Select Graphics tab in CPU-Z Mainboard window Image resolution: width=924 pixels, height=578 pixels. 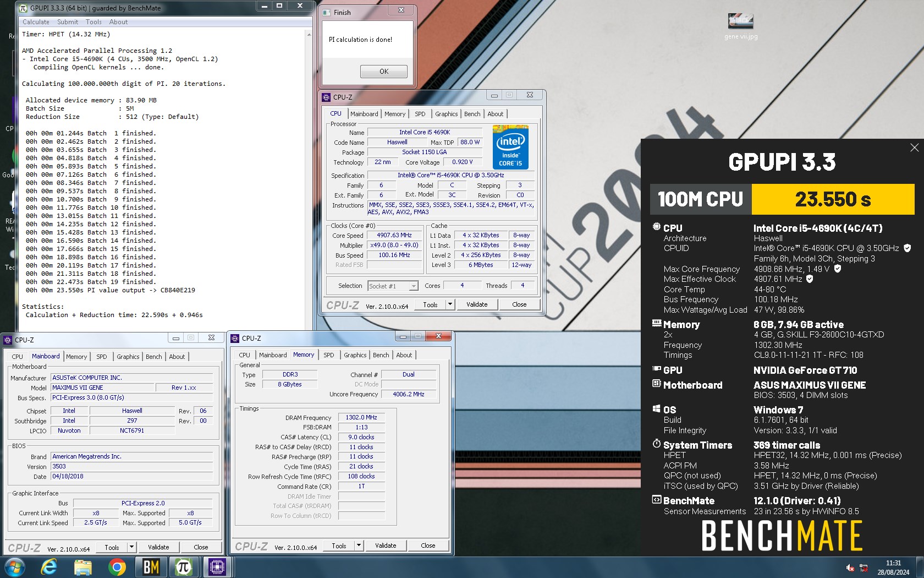coord(128,357)
